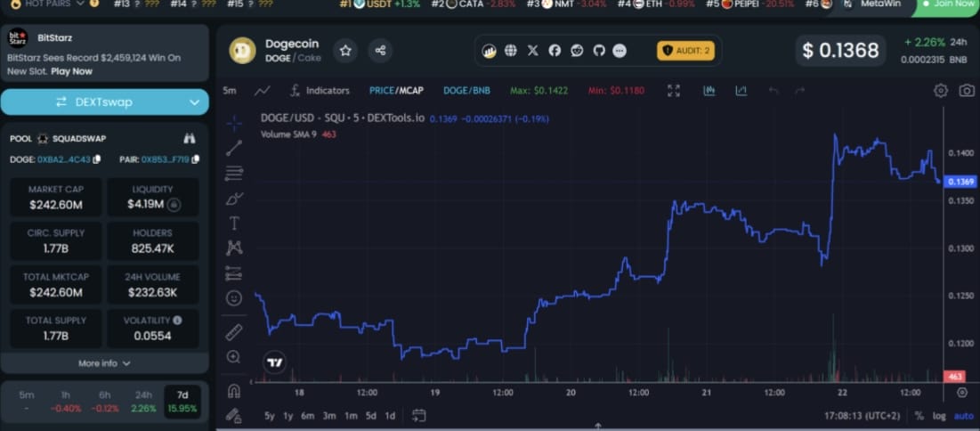Viewport: 980px width, 431px height.
Task: Open the chart style line selector
Action: coord(263,91)
